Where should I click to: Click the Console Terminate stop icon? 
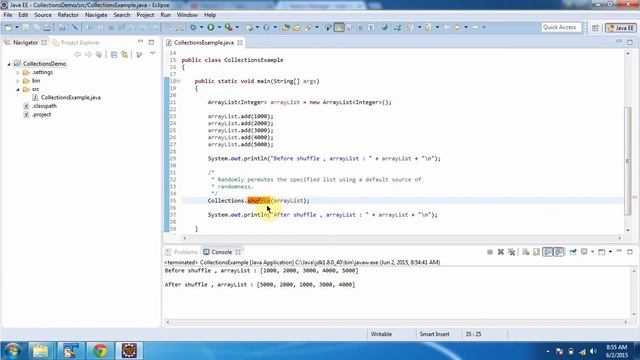tap(490, 252)
